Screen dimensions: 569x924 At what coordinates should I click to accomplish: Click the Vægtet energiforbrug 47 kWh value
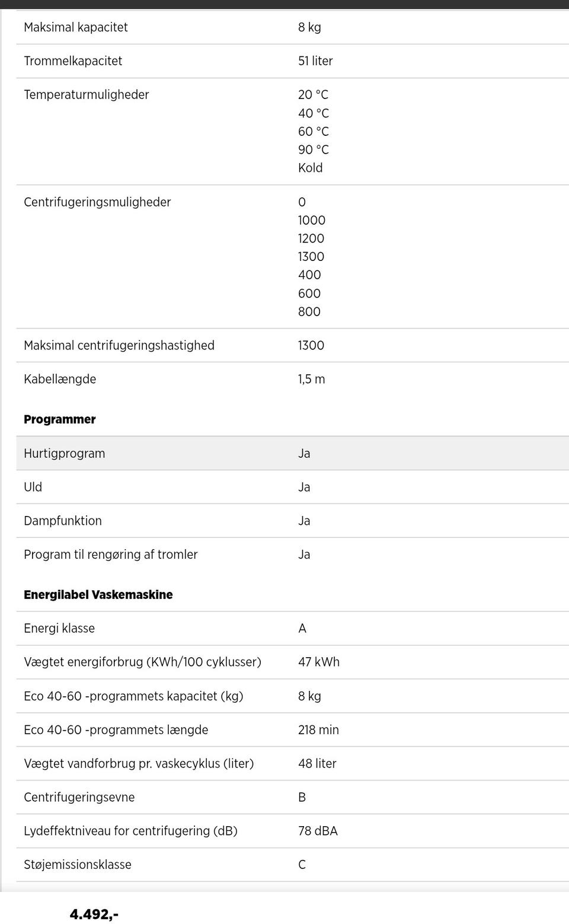[318, 662]
